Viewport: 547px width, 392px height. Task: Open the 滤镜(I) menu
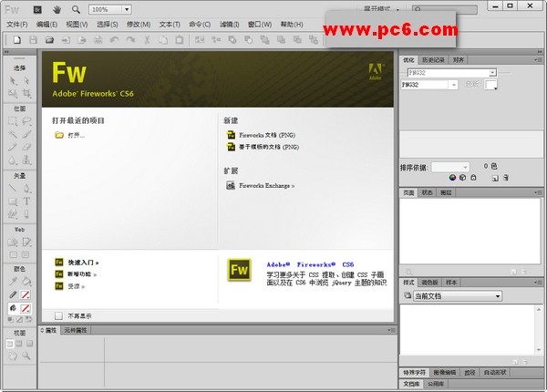[229, 25]
